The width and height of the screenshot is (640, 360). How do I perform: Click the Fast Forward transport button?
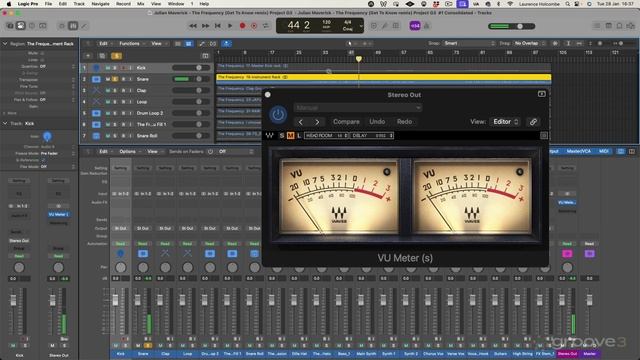(x=206, y=26)
